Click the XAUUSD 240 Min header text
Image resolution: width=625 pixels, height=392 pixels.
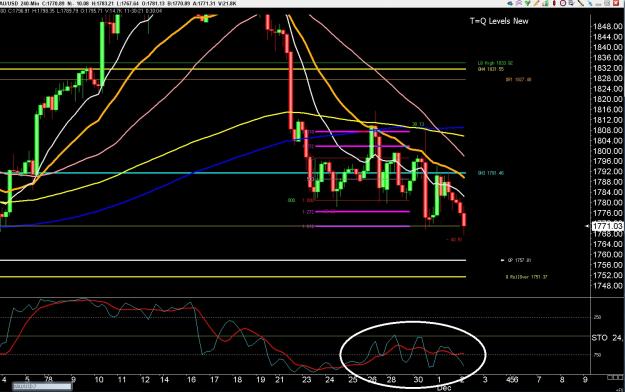click(x=19, y=3)
